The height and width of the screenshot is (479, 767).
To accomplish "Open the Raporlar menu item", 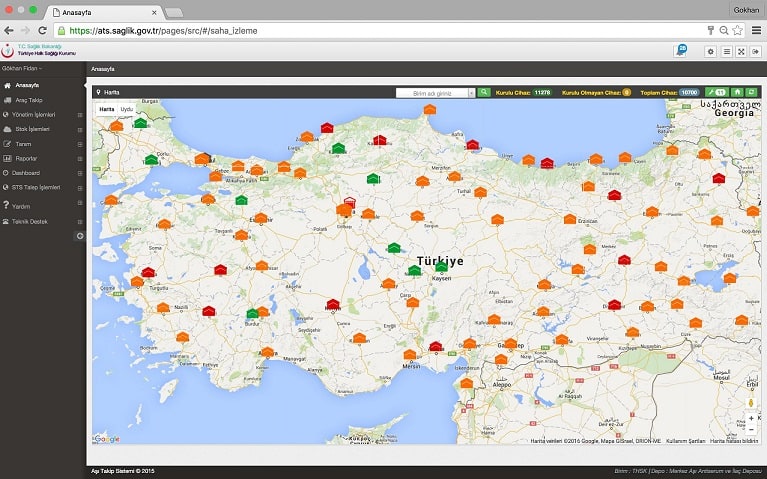I will pyautogui.click(x=26, y=158).
